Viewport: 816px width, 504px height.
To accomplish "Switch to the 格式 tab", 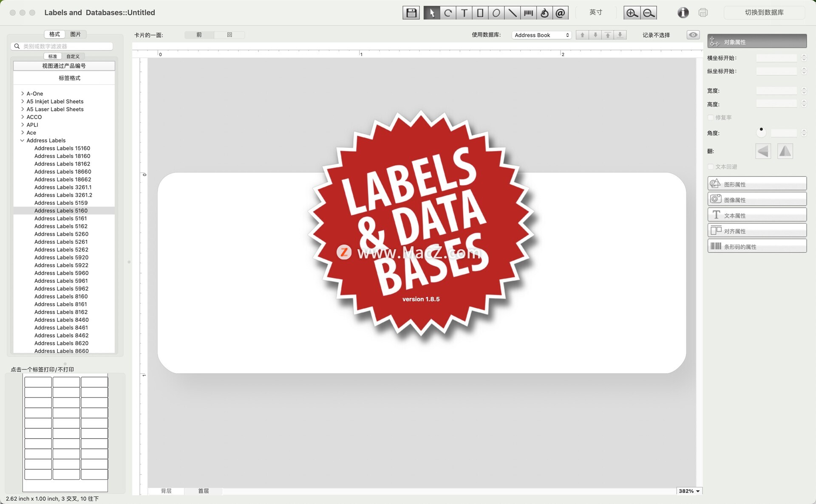I will click(54, 34).
